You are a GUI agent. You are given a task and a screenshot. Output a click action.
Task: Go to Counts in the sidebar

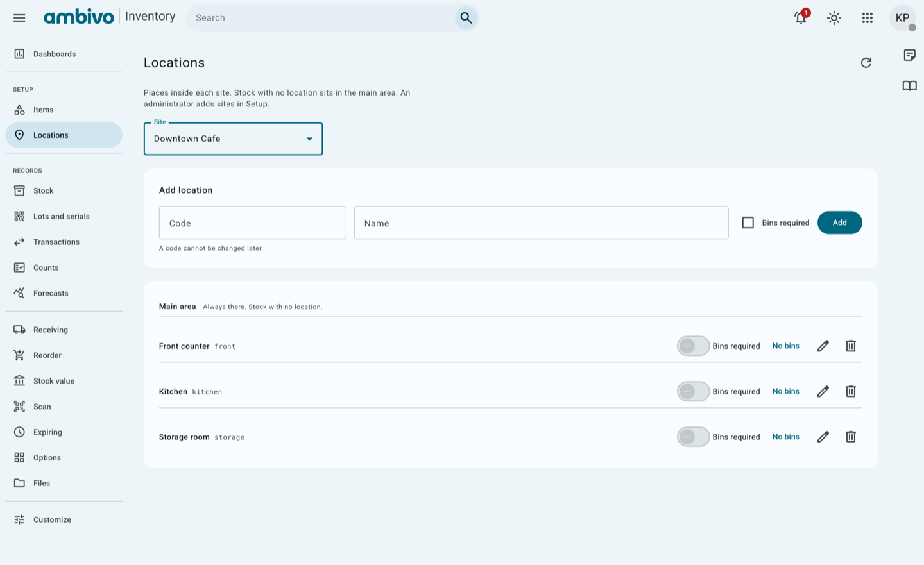coord(64,268)
